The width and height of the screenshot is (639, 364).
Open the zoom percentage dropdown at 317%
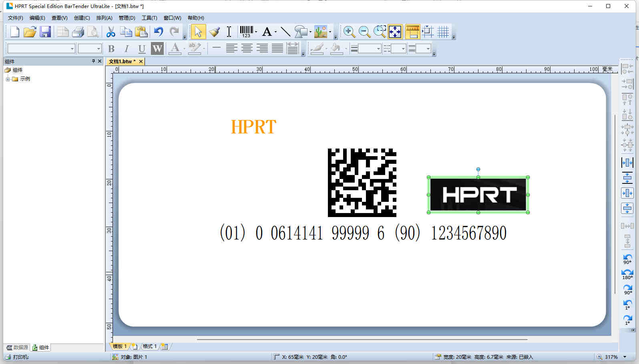click(625, 357)
